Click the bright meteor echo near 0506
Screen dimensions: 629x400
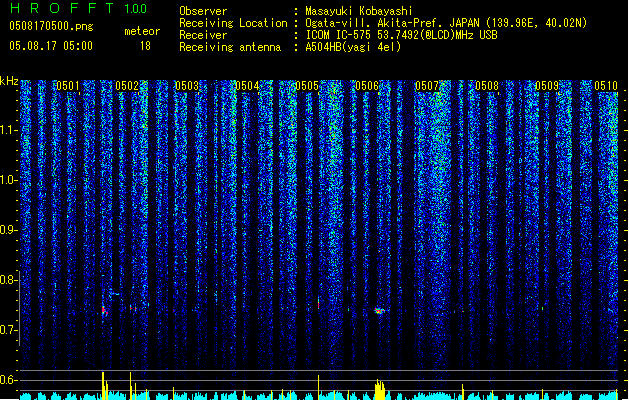point(379,311)
